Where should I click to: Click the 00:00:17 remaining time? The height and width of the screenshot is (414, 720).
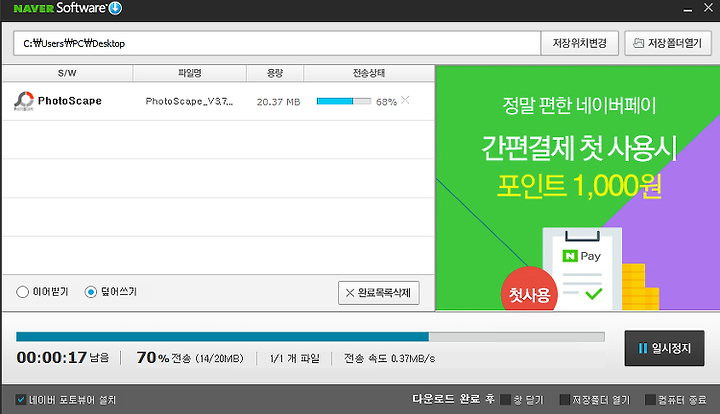coord(51,358)
